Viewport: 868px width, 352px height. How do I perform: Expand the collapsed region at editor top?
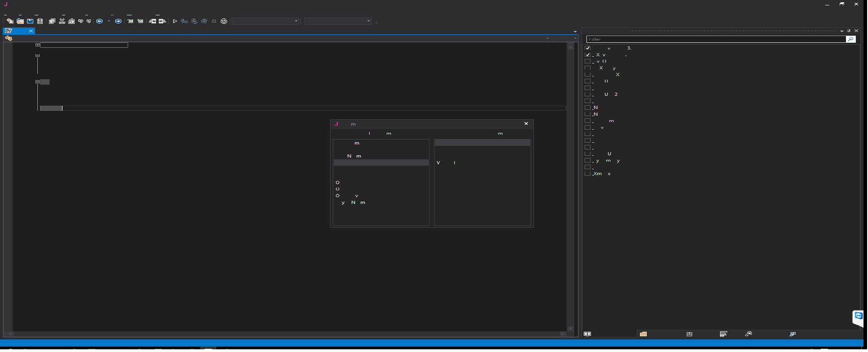pyautogui.click(x=37, y=45)
